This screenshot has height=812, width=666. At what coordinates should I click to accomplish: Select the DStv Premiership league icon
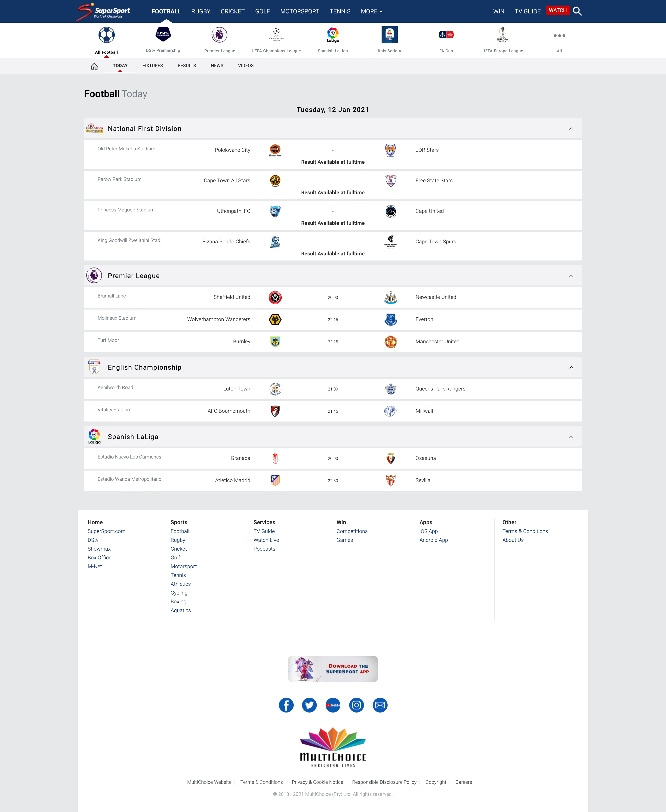(163, 34)
